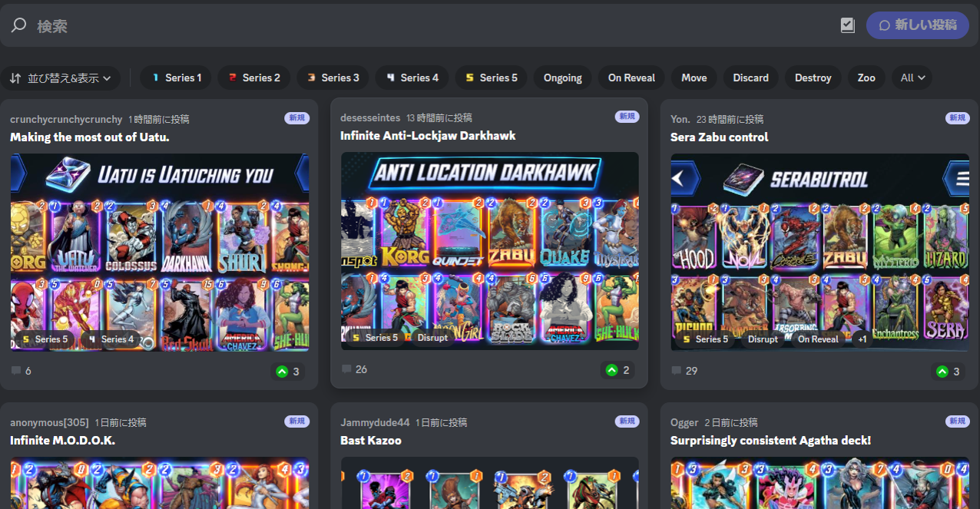Click the red Series 2 number icon
This screenshot has width=980, height=509.
[233, 78]
